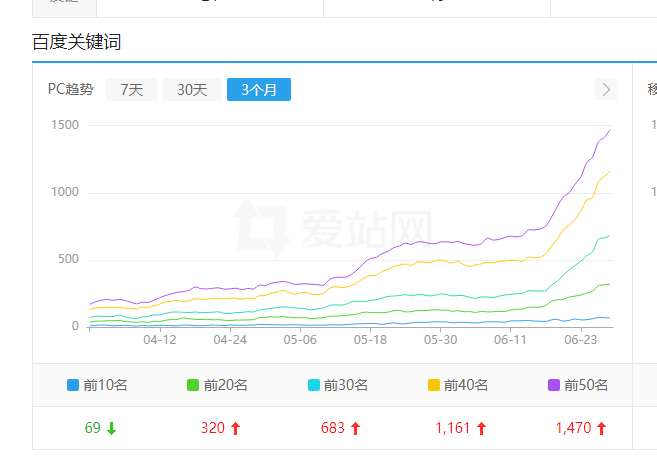This screenshot has width=657, height=460.
Task: Click the 1500 y-axis label
Action: point(65,125)
